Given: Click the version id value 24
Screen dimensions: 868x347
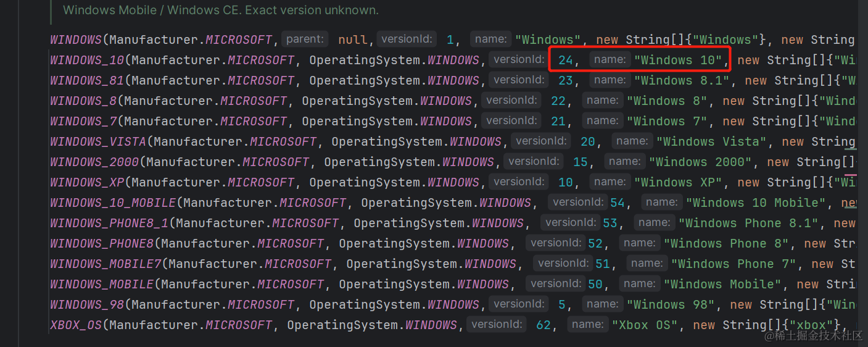Looking at the screenshot, I should click(x=566, y=60).
